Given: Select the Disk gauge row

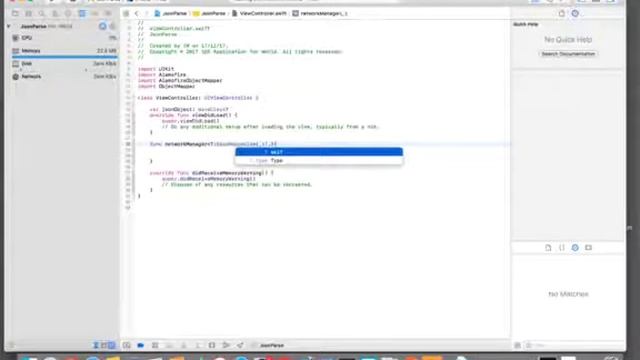Looking at the screenshot, I should click(x=64, y=64).
